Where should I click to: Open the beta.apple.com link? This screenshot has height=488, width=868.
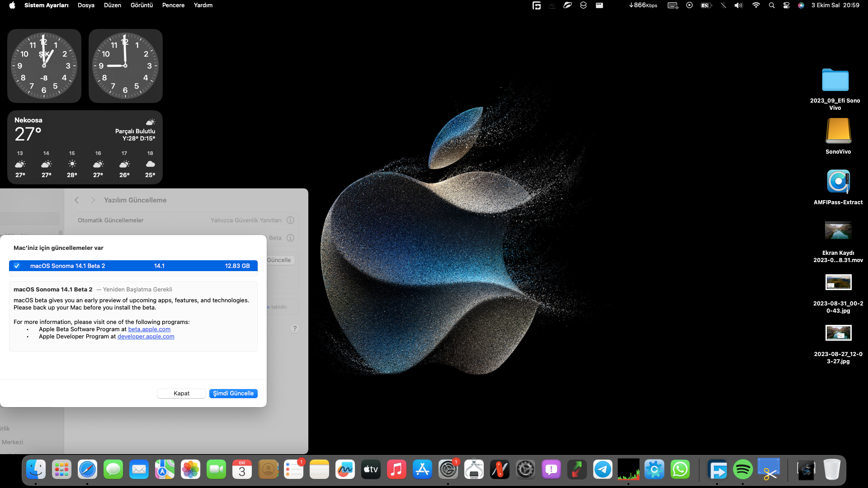tap(149, 329)
